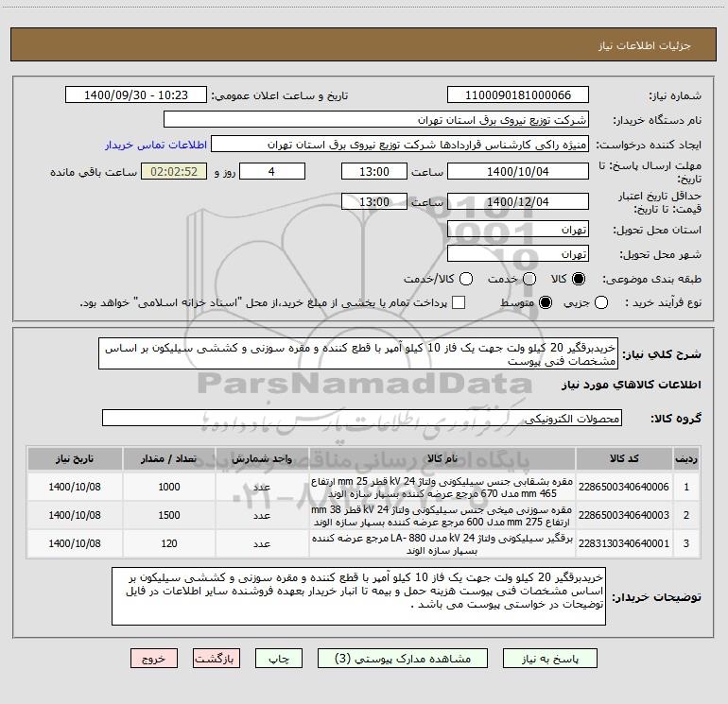Click the توضیحات خریدار text area
Viewport: 728px width, 704px height.
pyautogui.click(x=358, y=596)
